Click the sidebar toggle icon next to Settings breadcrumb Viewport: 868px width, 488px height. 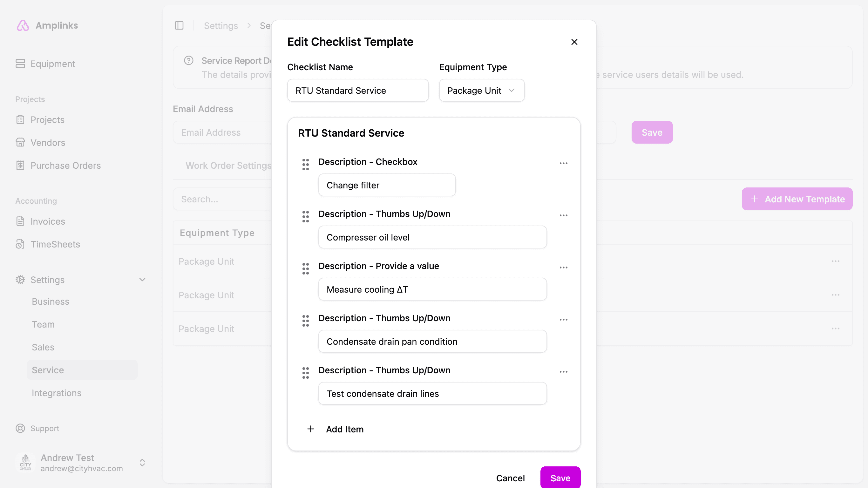tap(179, 26)
